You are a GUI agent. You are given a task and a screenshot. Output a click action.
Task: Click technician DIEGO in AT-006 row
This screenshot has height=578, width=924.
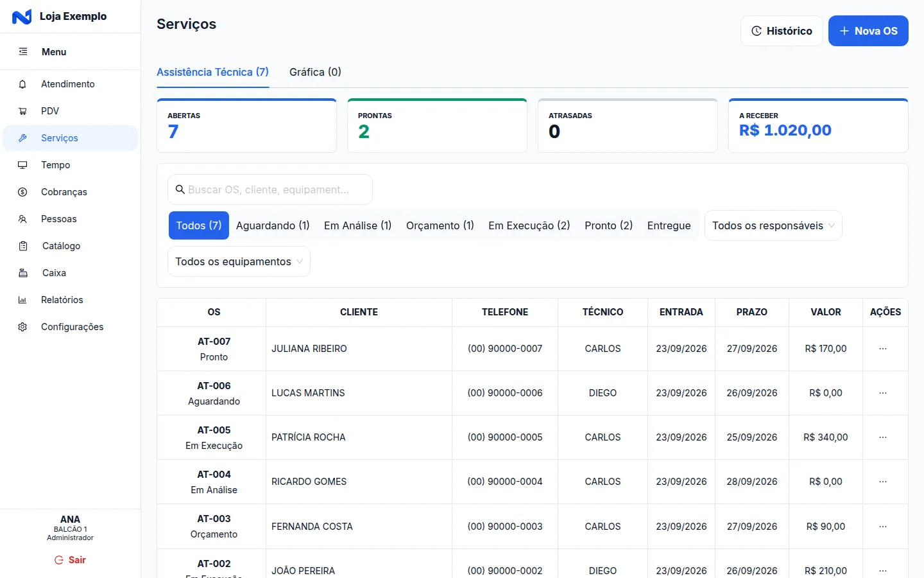tap(603, 393)
